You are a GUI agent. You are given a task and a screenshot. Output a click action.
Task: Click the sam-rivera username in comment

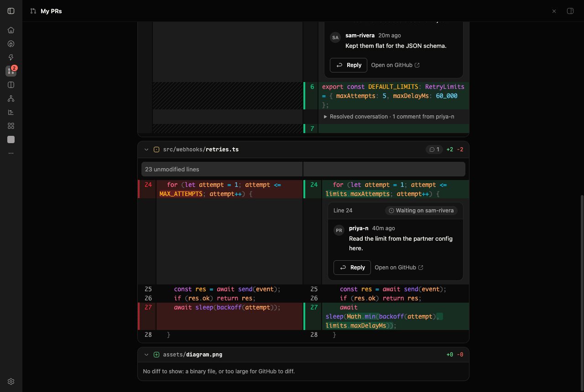(x=360, y=36)
